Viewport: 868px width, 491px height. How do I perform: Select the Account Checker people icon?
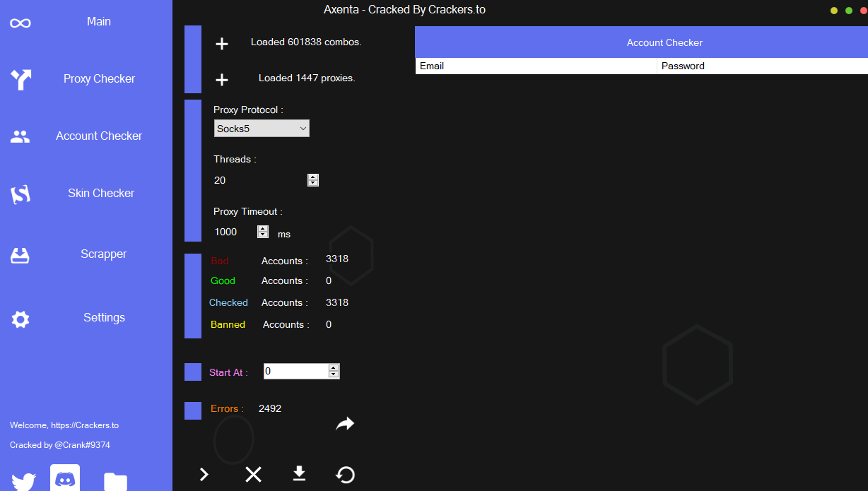pyautogui.click(x=20, y=136)
